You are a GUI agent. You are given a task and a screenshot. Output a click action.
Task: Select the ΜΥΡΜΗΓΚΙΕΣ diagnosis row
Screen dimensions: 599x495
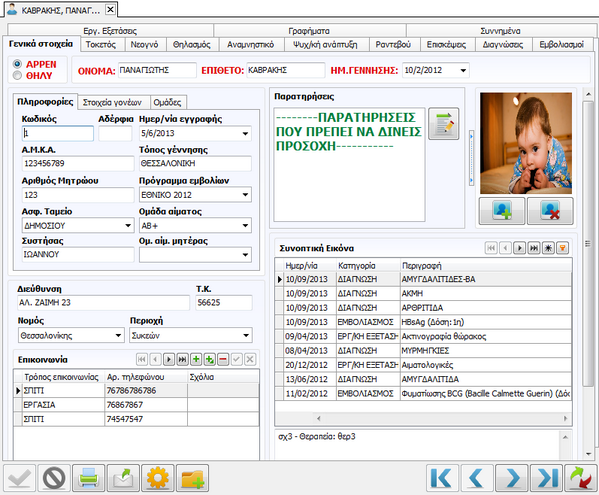423,351
